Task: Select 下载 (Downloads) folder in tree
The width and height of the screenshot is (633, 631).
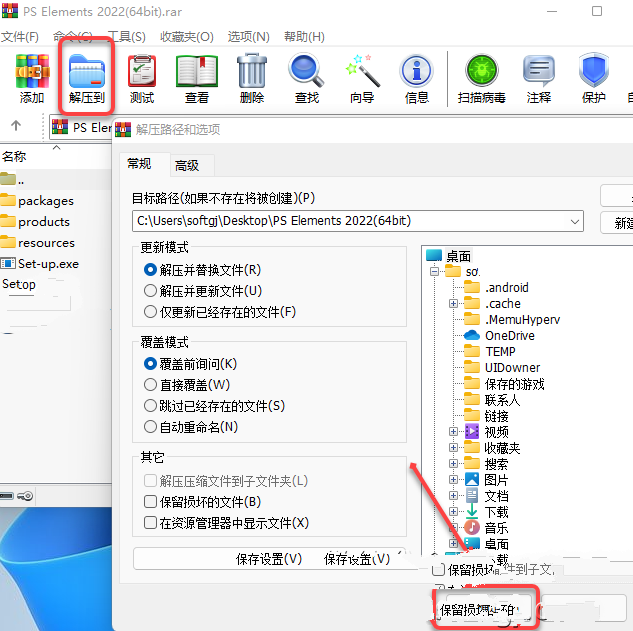Action: click(x=486, y=512)
